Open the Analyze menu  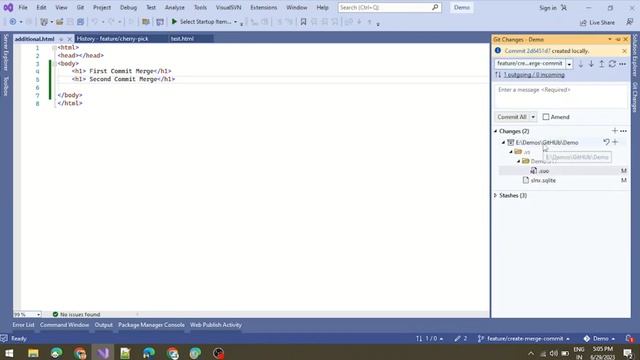[174, 7]
